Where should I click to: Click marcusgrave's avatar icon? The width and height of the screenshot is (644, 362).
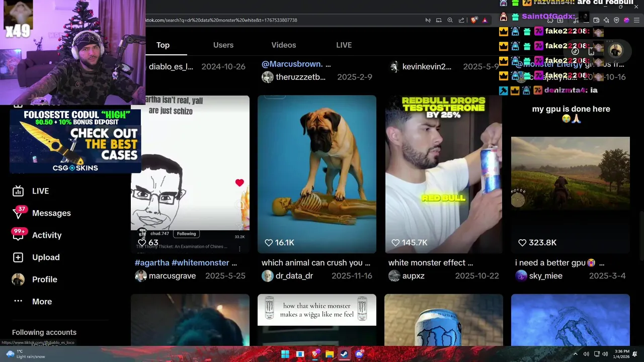(x=141, y=276)
